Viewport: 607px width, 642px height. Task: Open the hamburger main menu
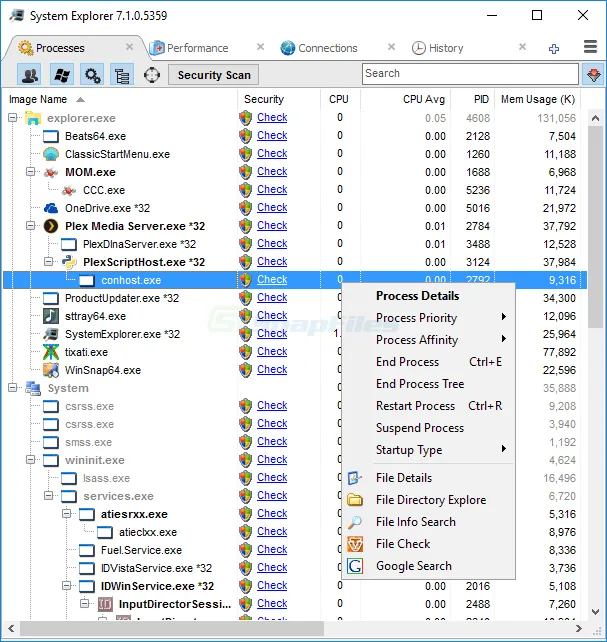click(590, 47)
